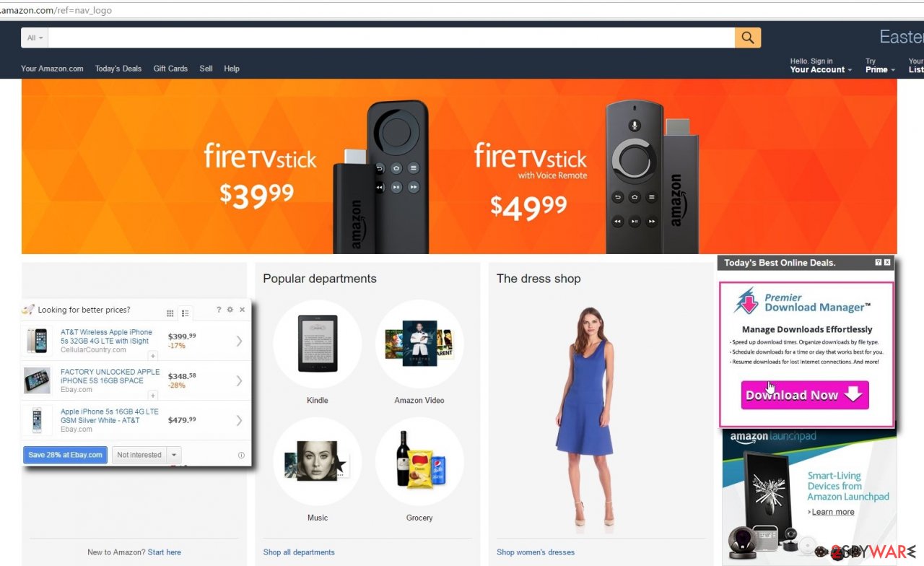Open the Kindle department thumbnail
Viewport: 924px width, 566px height.
point(318,344)
